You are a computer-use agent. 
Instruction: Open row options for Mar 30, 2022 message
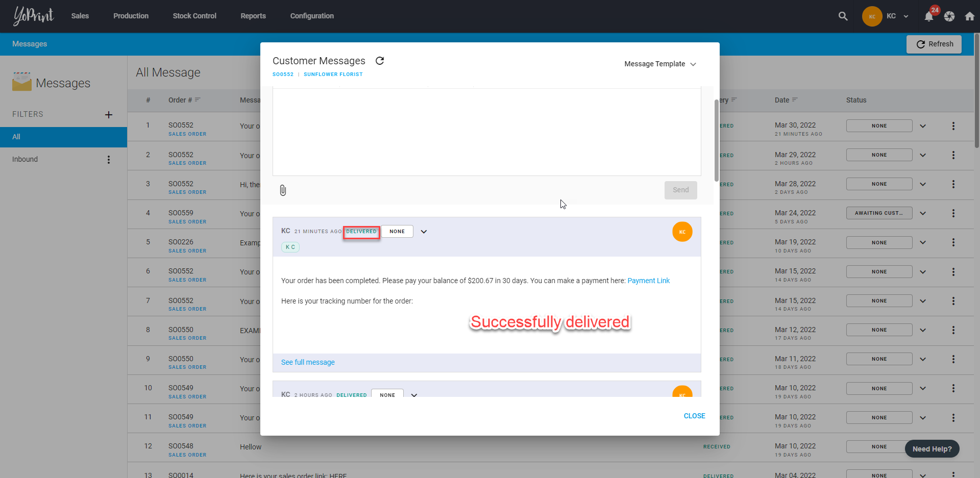coord(953,126)
